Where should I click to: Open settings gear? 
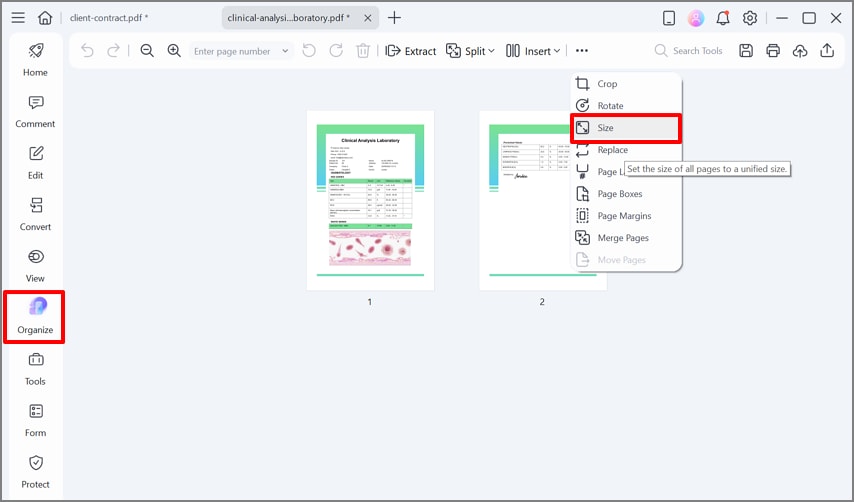750,18
